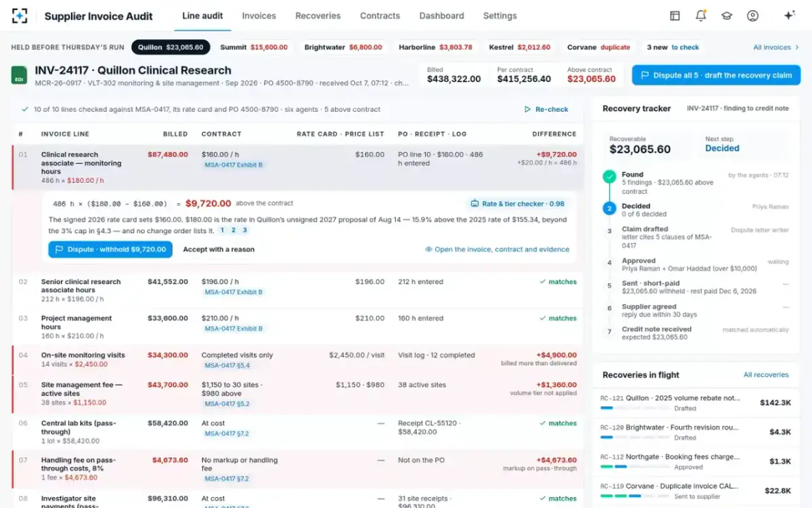Select the Corvane duplicate chip
Screen dimensions: 812x508
598,47
